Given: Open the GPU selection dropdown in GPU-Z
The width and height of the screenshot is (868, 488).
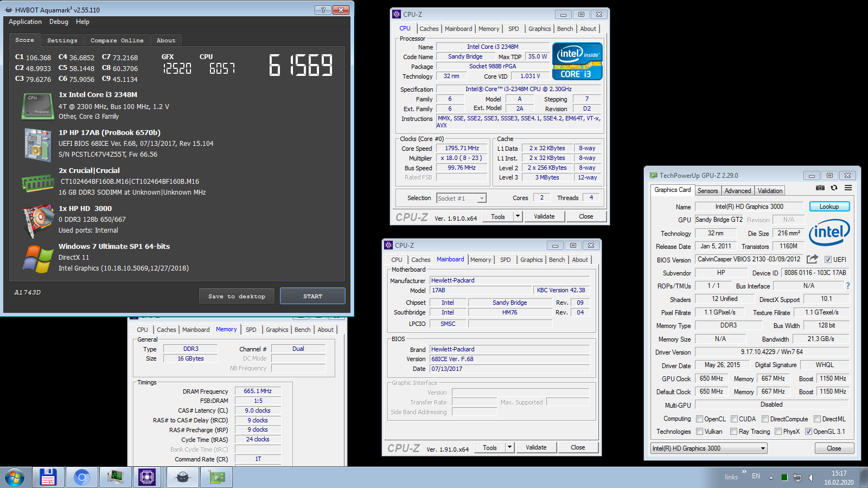Looking at the screenshot, I should tap(709, 448).
